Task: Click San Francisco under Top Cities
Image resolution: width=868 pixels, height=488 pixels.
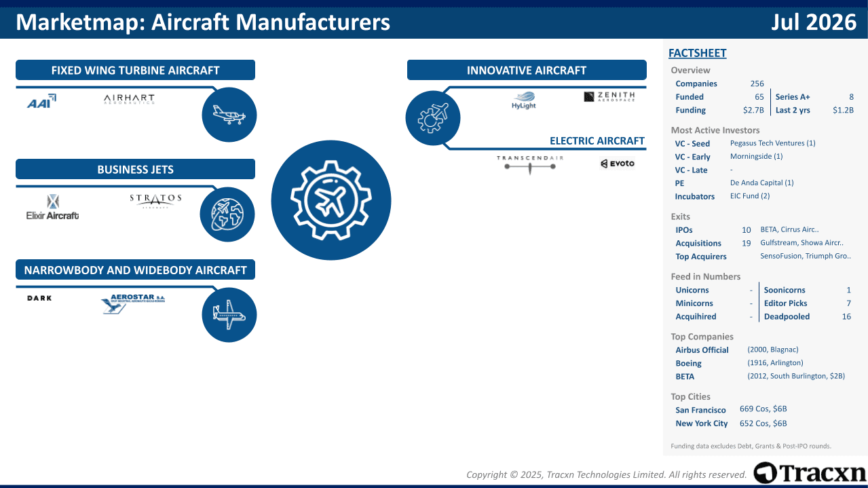Action: (x=700, y=410)
